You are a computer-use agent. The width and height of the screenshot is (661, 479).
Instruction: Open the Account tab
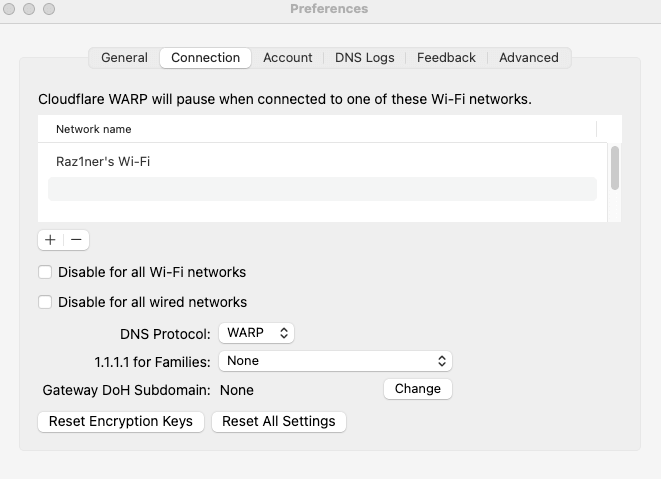pyautogui.click(x=288, y=58)
